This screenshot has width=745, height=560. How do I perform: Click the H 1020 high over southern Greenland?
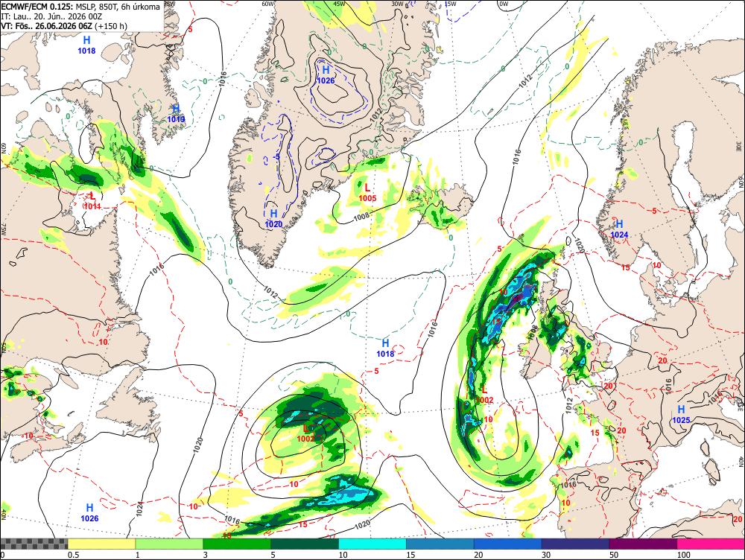[x=273, y=219]
